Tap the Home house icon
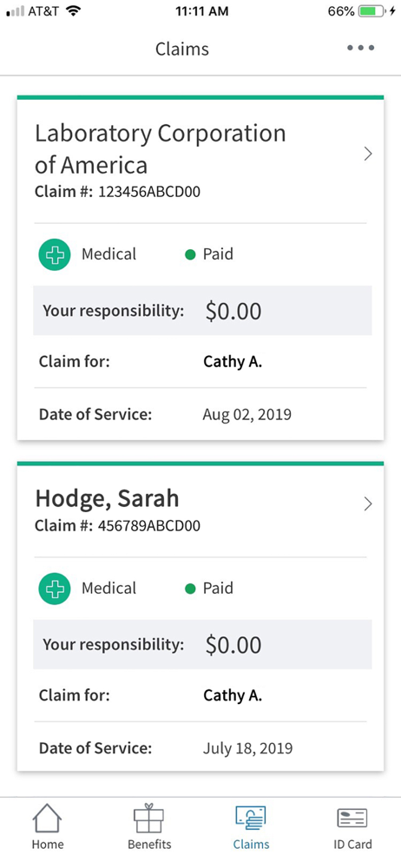Screen dimensions: 401x868 coord(47,819)
